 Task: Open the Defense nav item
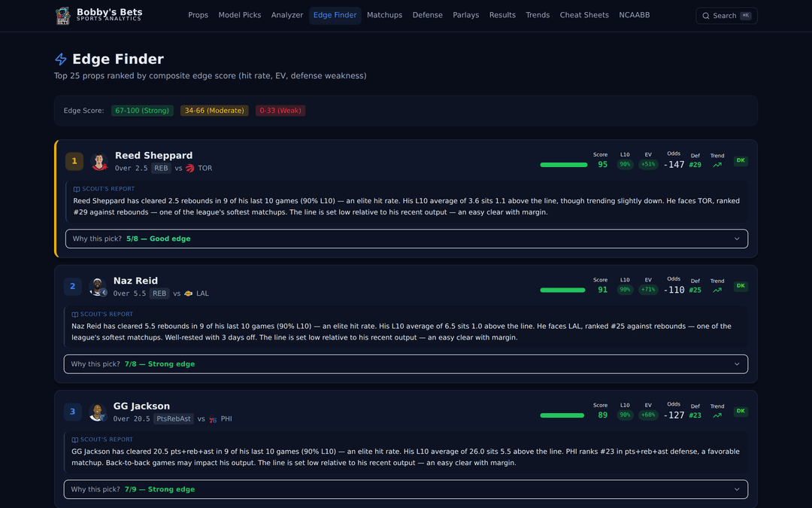click(x=428, y=16)
